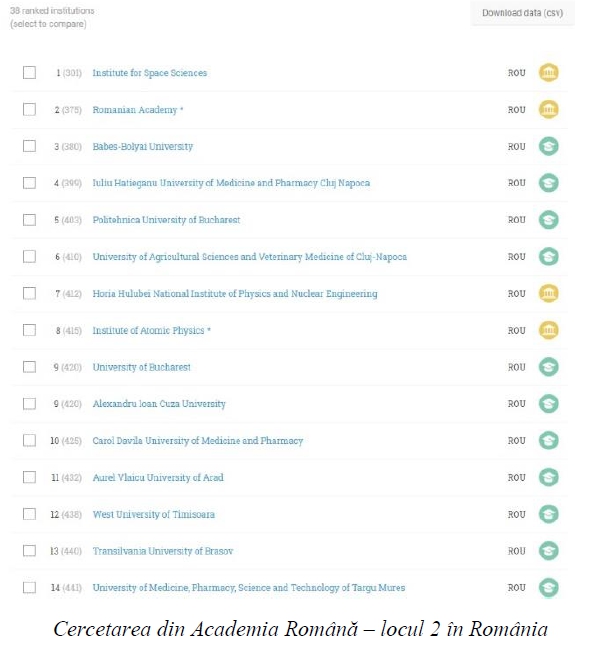
Task: Check the Politehnica University of Bucharest box
Action: (29, 220)
